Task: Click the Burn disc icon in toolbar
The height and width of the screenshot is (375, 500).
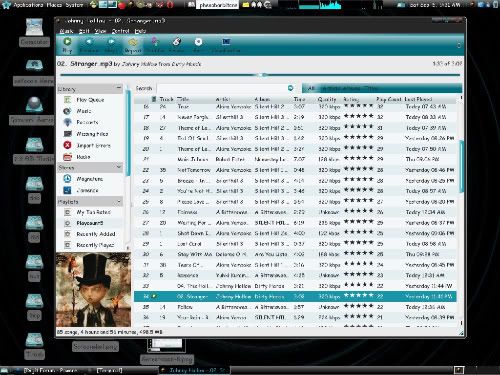Action: point(198,45)
